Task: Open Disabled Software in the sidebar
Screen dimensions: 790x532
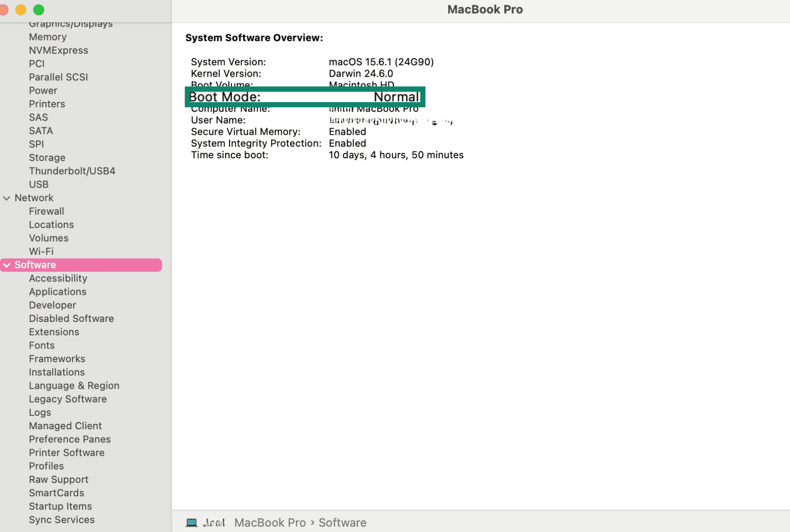Action: 71,318
